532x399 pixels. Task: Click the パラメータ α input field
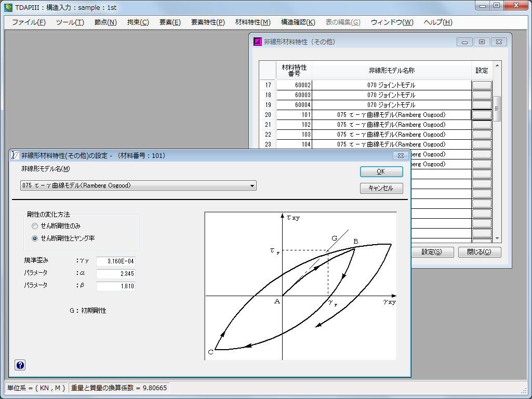[115, 274]
